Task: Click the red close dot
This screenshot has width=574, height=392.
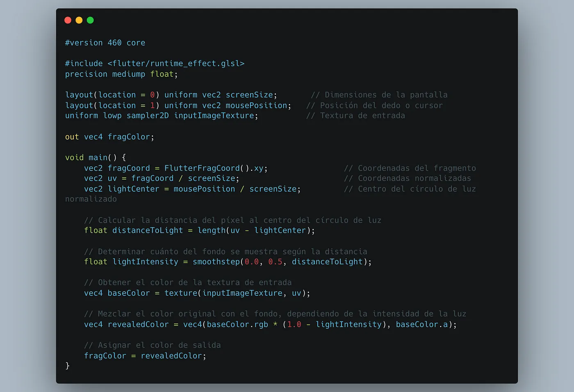Action: point(68,20)
